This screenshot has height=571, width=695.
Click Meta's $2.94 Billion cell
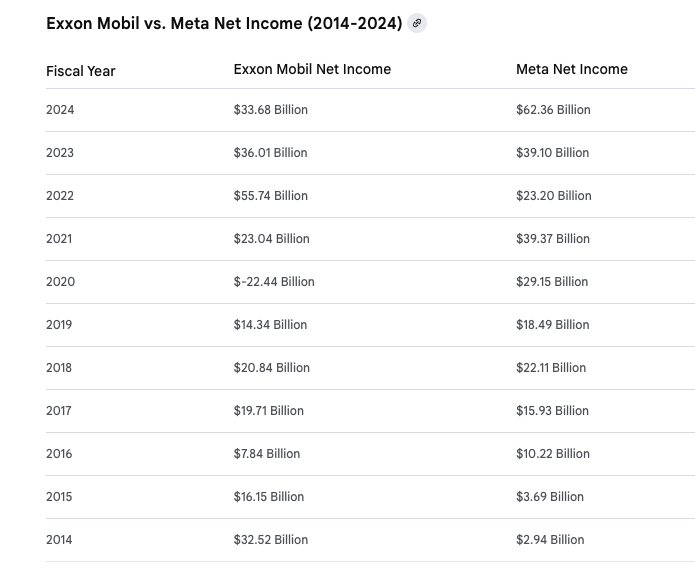click(x=550, y=540)
